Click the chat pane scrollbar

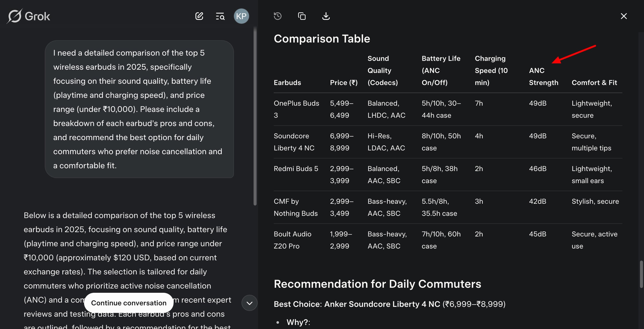[x=255, y=116]
